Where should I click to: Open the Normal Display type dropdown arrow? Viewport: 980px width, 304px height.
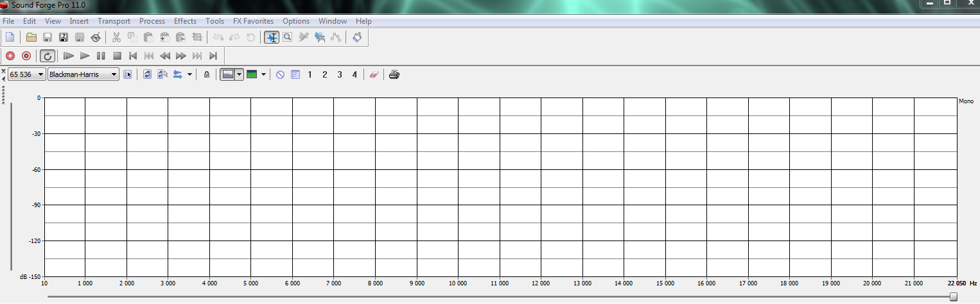[x=240, y=74]
